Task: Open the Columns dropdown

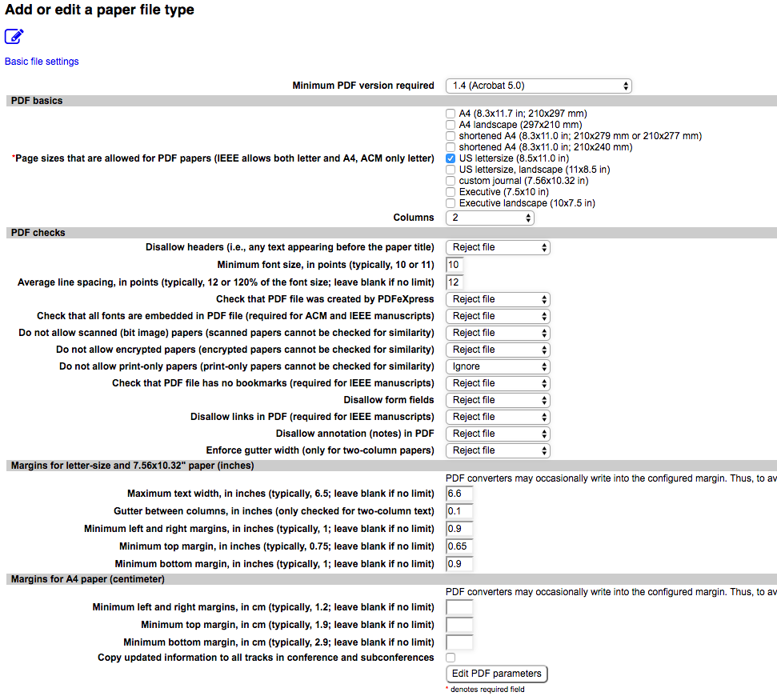Action: click(x=490, y=217)
